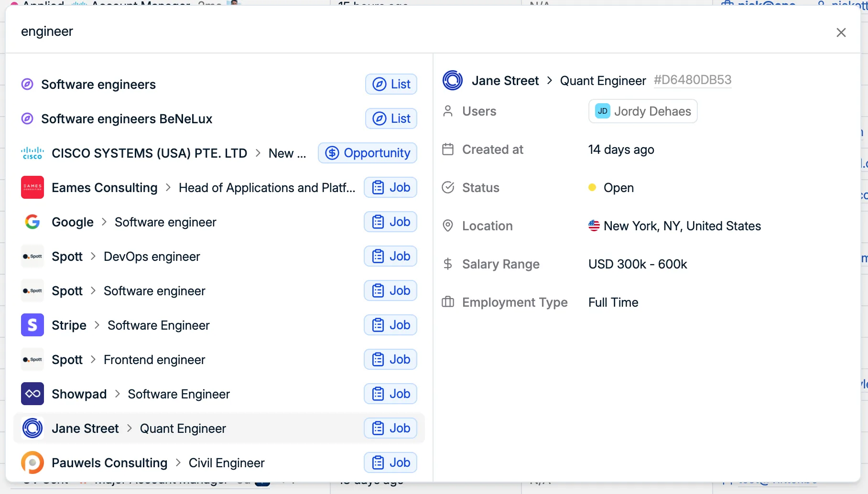The height and width of the screenshot is (494, 868).
Task: Open Spott Software engineer job
Action: click(219, 291)
